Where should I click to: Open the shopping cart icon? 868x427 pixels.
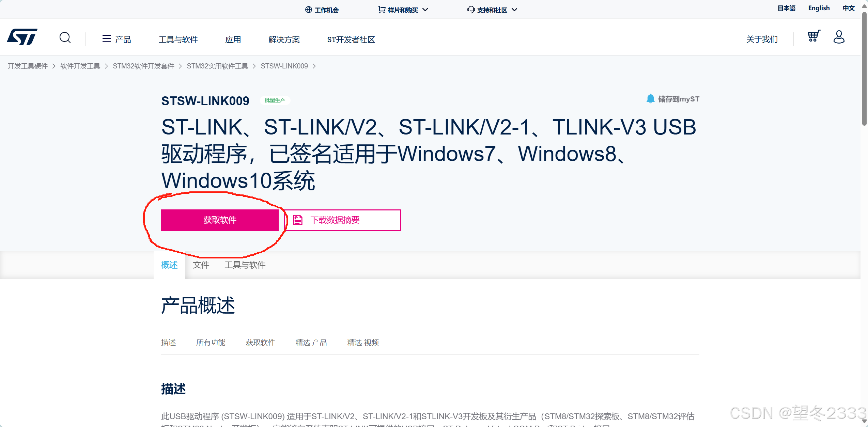coord(813,36)
